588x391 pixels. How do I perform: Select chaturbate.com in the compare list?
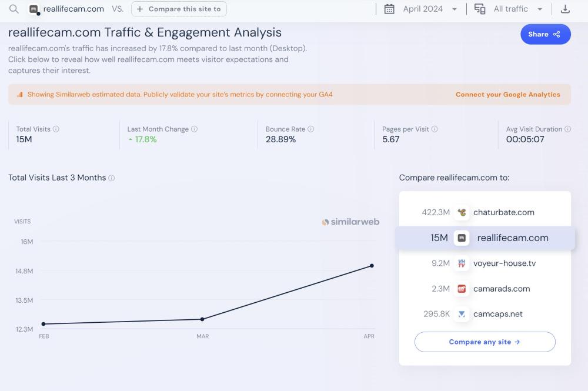click(x=503, y=212)
